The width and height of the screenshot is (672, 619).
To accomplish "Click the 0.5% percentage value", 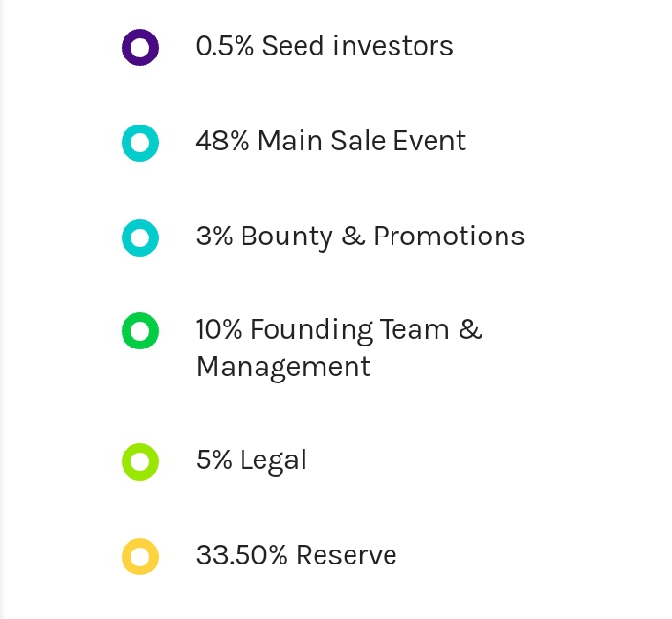I will pyautogui.click(x=224, y=46).
